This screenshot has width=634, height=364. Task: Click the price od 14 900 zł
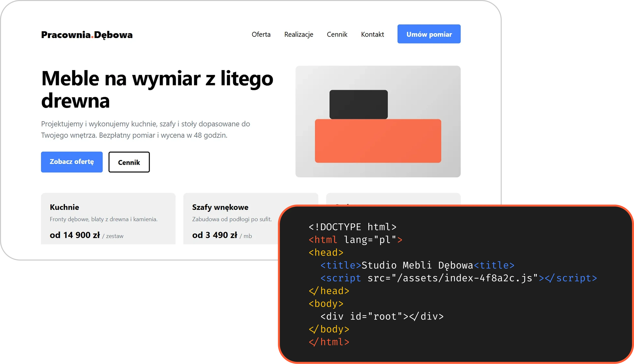75,235
